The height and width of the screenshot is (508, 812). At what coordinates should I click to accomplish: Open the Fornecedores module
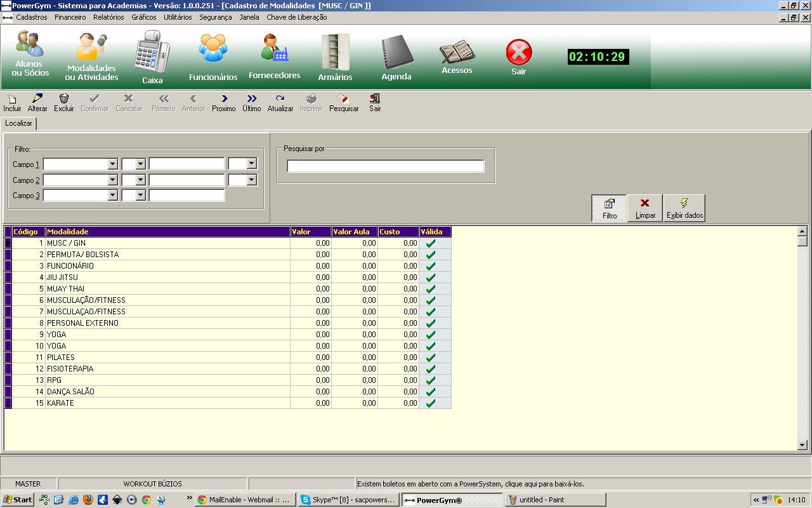(x=274, y=57)
